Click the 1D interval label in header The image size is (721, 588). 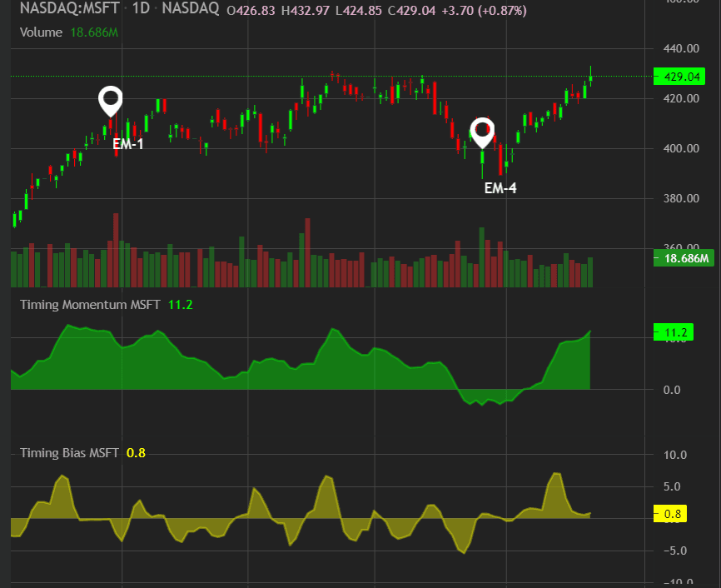click(142, 8)
